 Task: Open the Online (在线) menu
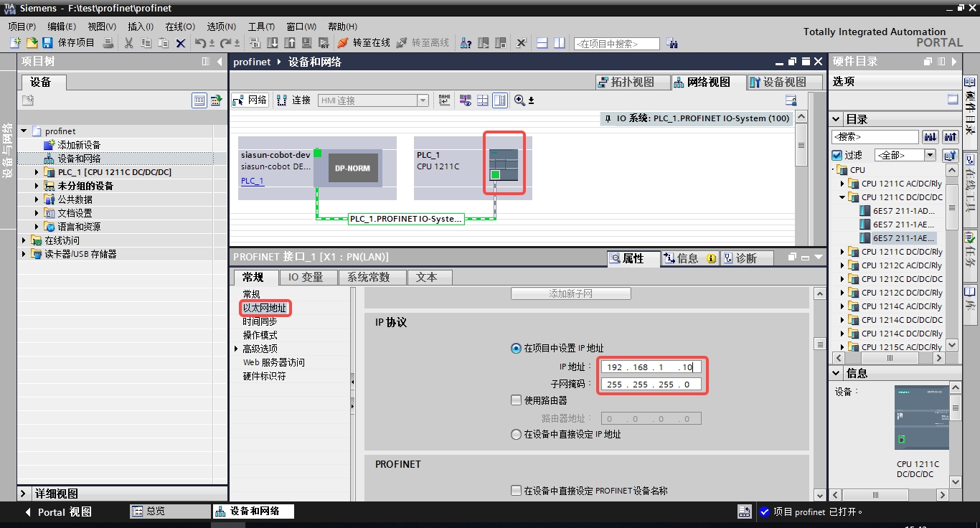(x=180, y=27)
